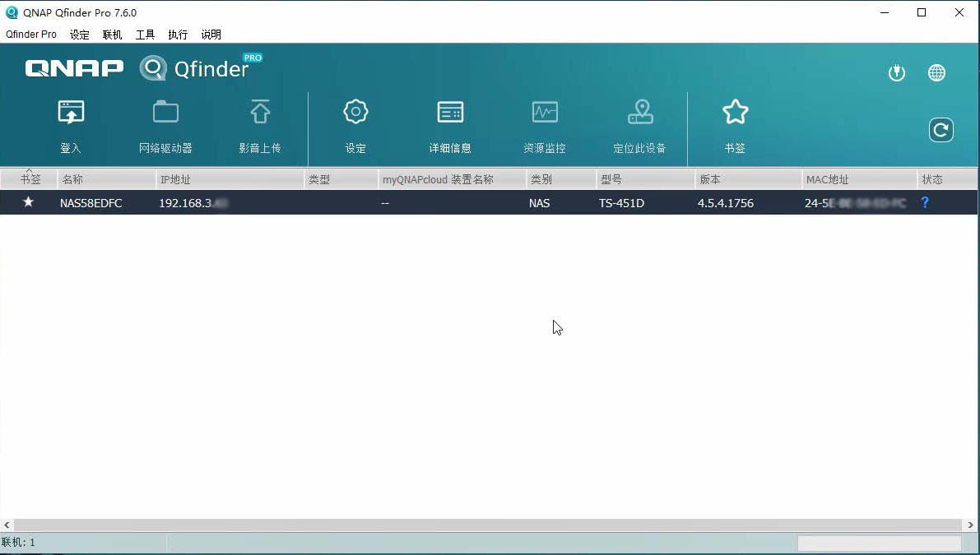Viewport: 980px width, 555px height.
Task: Sort by 书签 column header
Action: (x=30, y=179)
